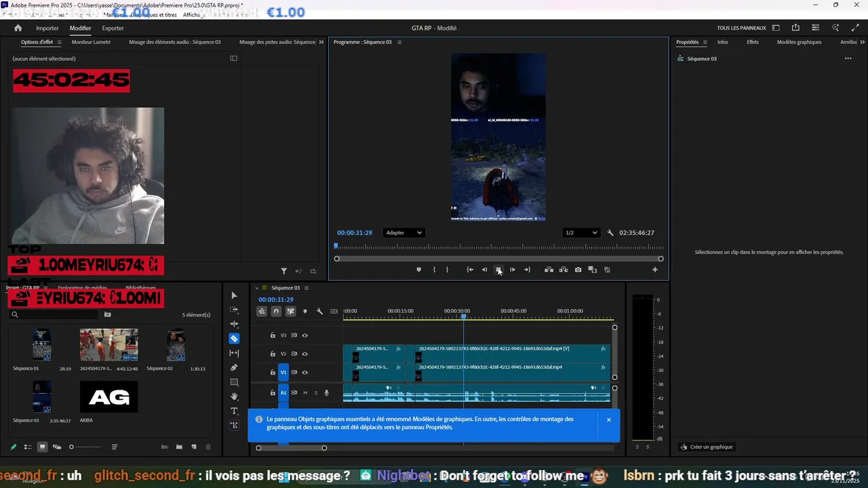Viewport: 868px width, 488px height.
Task: Add a marker in Program monitor
Action: tap(418, 270)
